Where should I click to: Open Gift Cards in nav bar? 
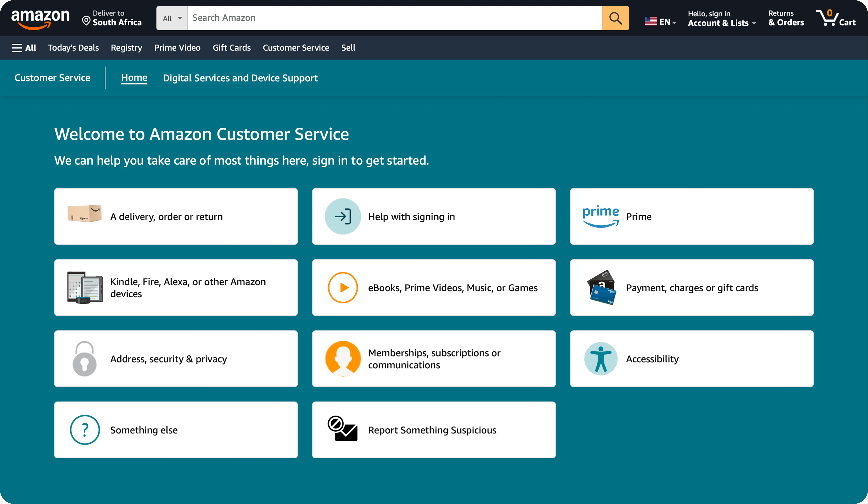click(x=231, y=48)
